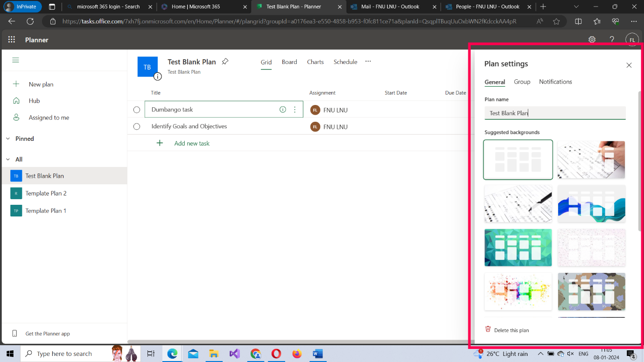Open File Explorer from the taskbar
This screenshot has width=644, height=362.
click(x=214, y=354)
